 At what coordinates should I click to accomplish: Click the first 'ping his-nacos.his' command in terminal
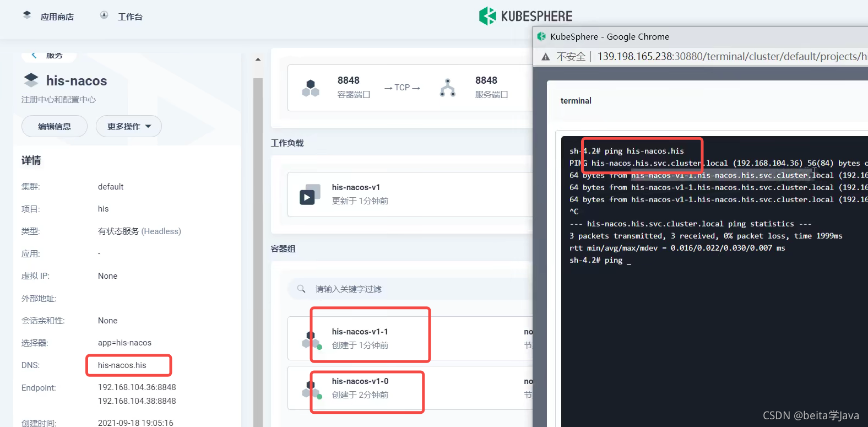point(644,151)
